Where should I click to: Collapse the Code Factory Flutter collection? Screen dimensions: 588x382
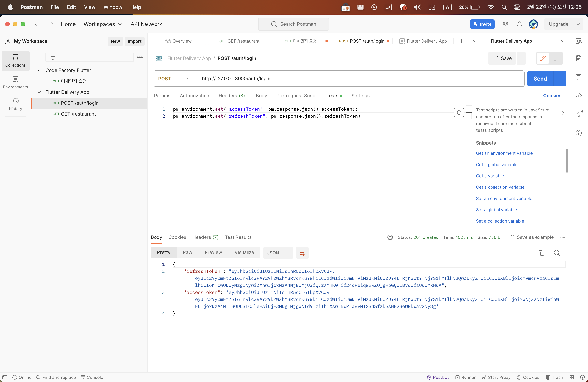39,70
